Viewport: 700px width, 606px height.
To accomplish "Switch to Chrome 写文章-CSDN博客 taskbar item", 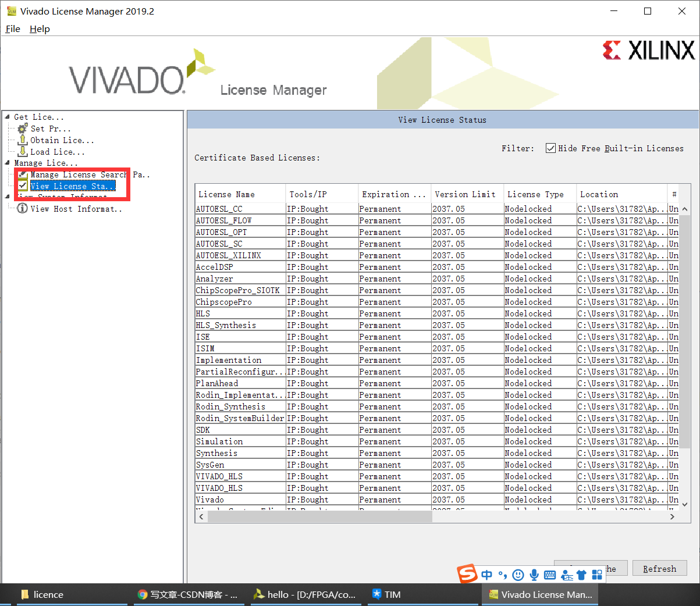I will point(189,594).
